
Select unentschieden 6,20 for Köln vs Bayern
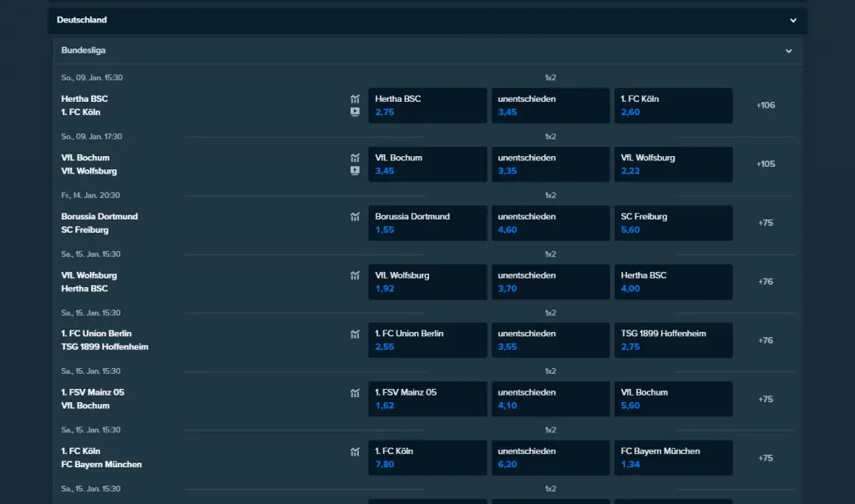pos(551,457)
